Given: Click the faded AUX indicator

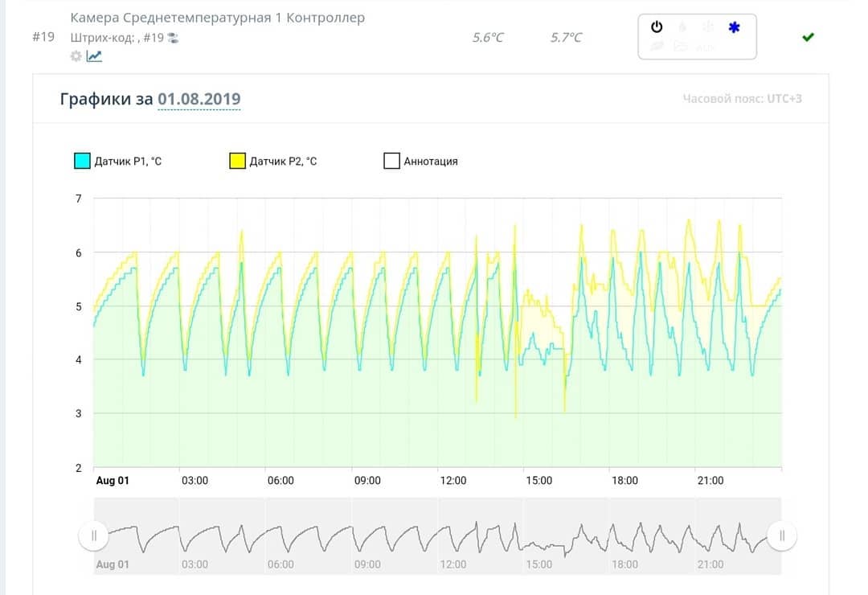Looking at the screenshot, I should [x=705, y=48].
